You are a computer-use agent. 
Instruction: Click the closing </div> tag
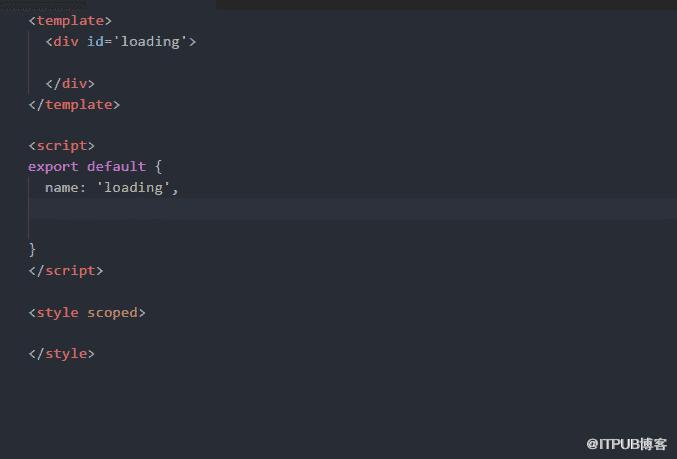coord(70,83)
